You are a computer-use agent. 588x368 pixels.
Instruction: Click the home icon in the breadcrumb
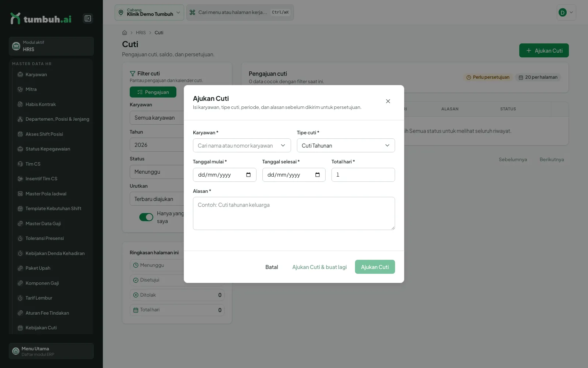coord(125,33)
